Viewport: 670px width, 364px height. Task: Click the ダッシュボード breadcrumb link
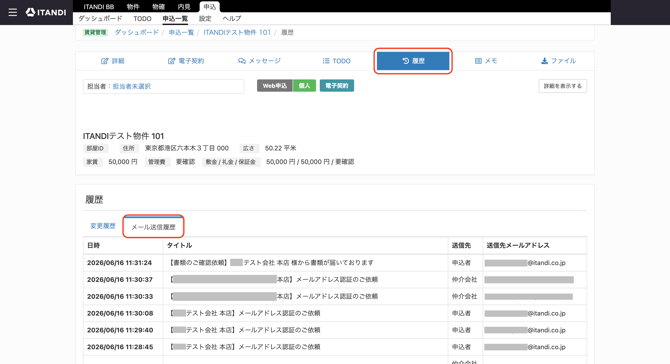click(137, 32)
